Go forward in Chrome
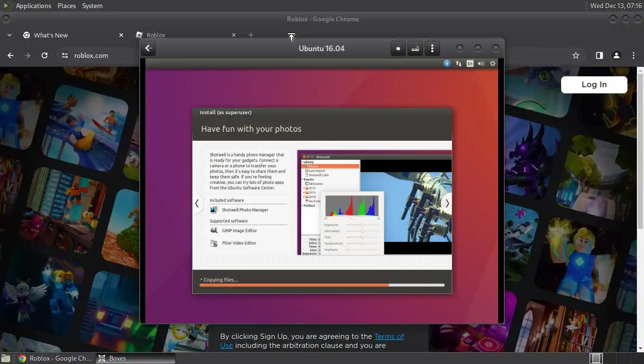Image resolution: width=644 pixels, height=364 pixels. coord(27,55)
